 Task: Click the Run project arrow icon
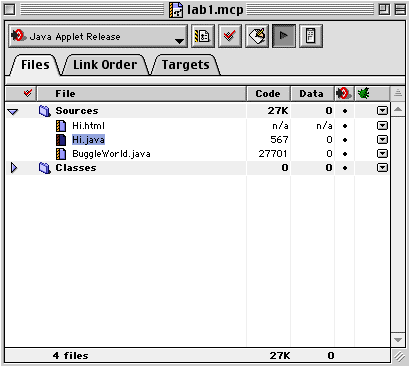pos(284,36)
